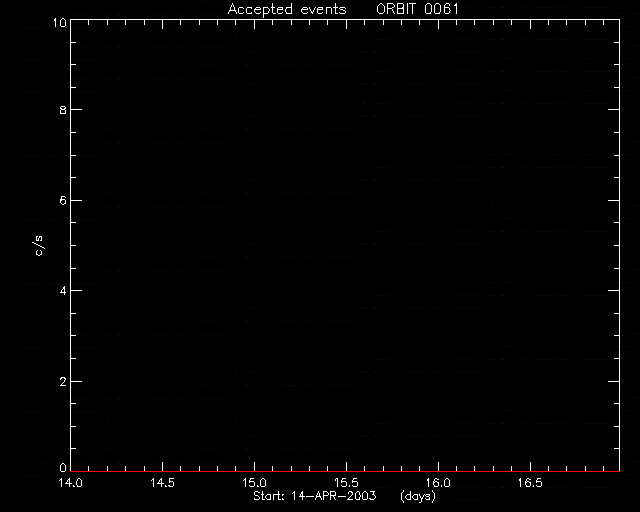Click the y-axis label '6'
The image size is (640, 512).
[63, 201]
